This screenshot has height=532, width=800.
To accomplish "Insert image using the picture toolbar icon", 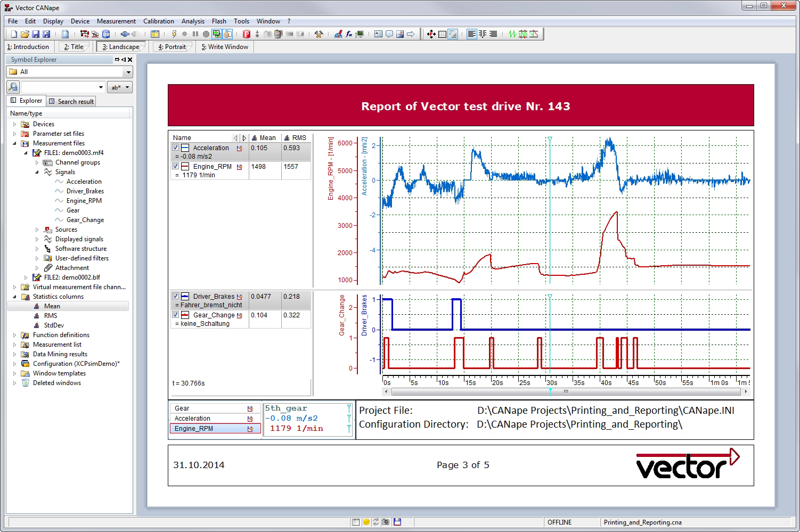I will point(400,34).
